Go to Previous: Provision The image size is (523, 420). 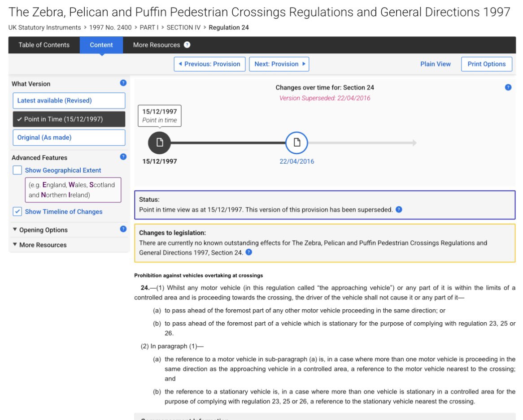point(209,64)
